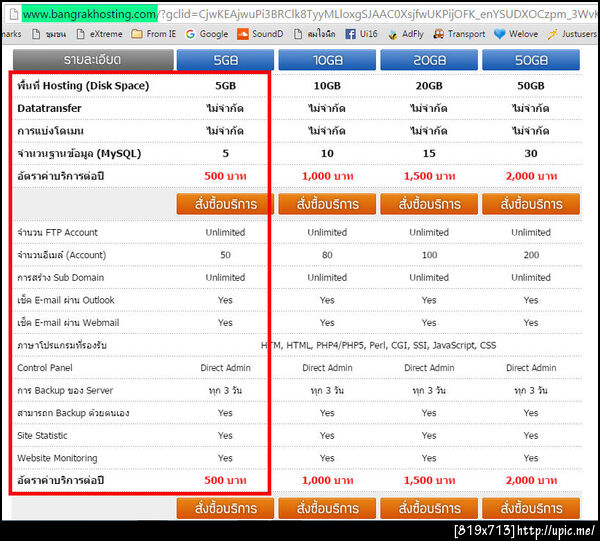Click the upper 1,500 บาท price for 20GB
Viewport: 600px width, 541px height.
point(429,176)
